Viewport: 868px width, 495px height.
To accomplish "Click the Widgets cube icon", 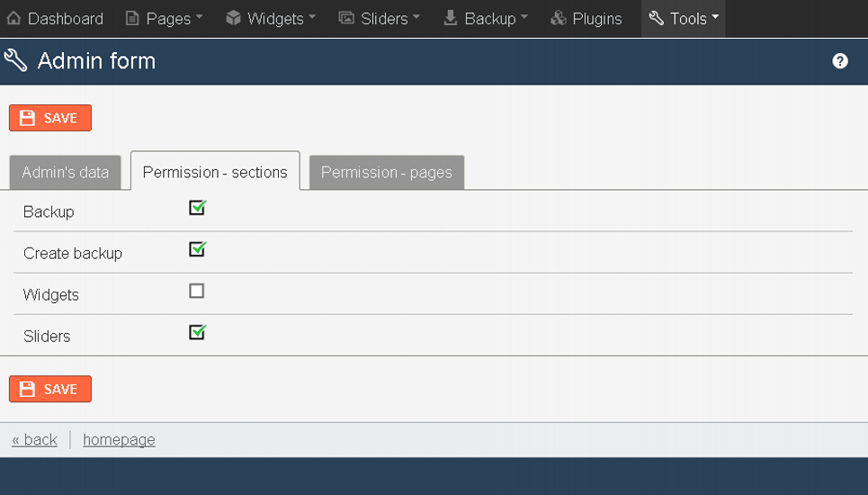I will pos(234,18).
